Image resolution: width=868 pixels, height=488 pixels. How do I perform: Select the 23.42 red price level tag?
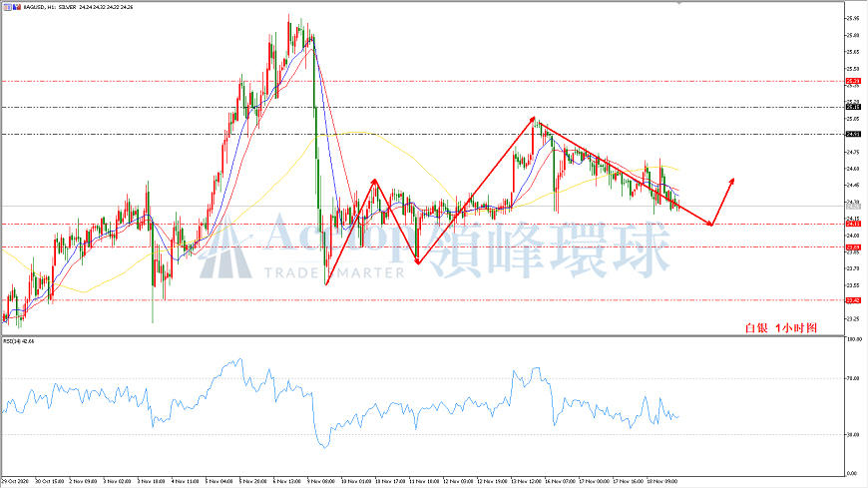pos(853,300)
